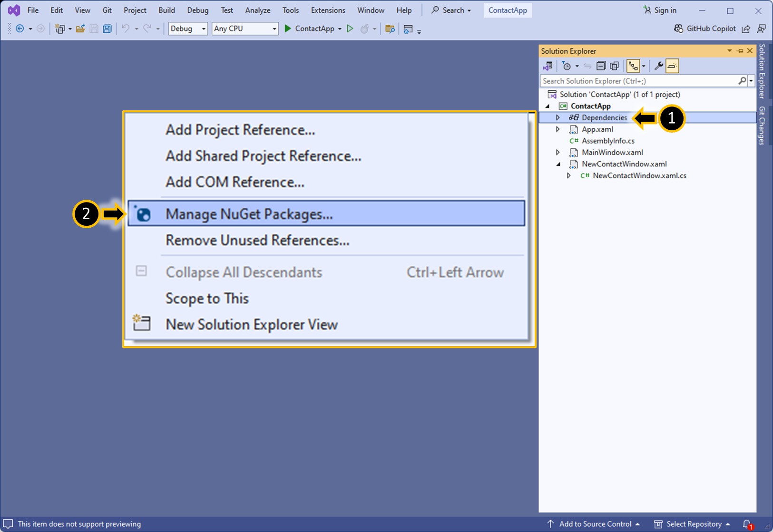This screenshot has width=773, height=532.
Task: Open the Build menu
Action: [x=166, y=10]
